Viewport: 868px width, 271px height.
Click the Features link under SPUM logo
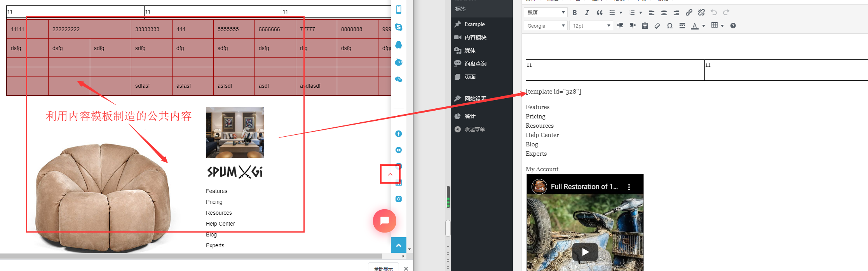[216, 191]
